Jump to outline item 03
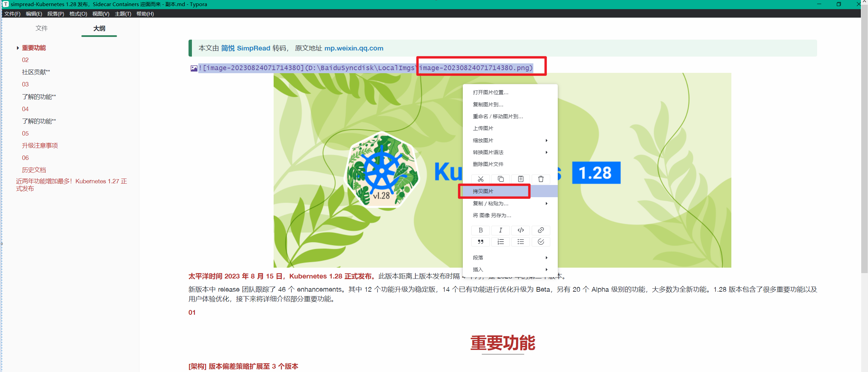 coord(25,84)
